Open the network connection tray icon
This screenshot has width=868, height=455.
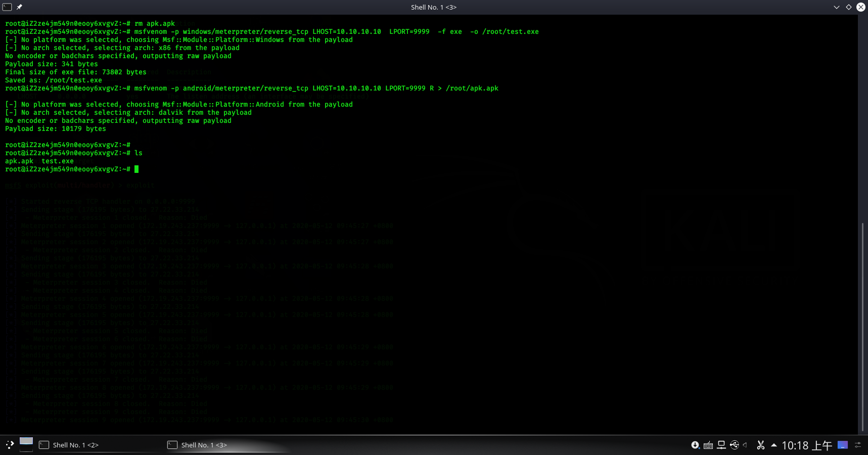tap(721, 445)
